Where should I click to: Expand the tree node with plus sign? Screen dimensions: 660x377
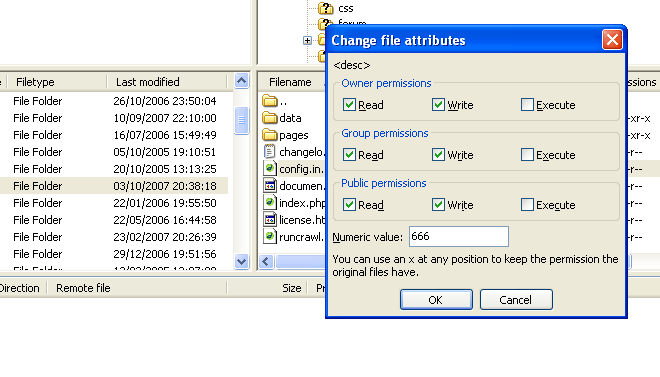(x=307, y=40)
